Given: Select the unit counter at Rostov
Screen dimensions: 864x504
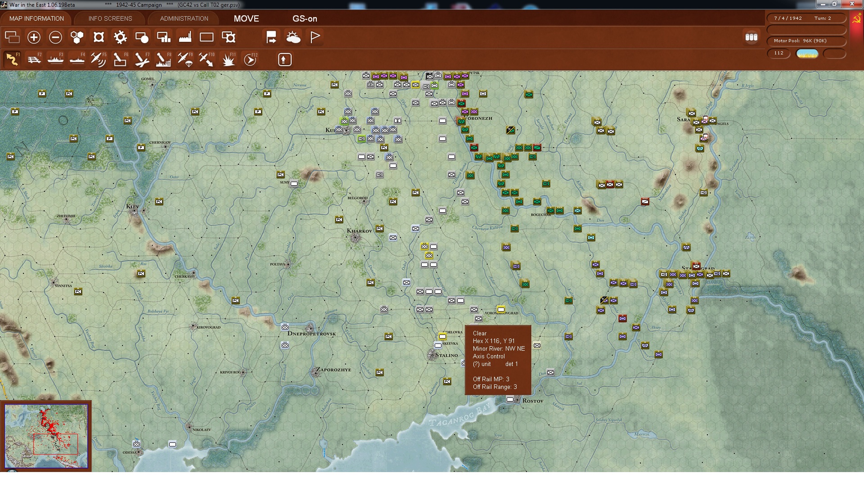Looking at the screenshot, I should pos(510,399).
